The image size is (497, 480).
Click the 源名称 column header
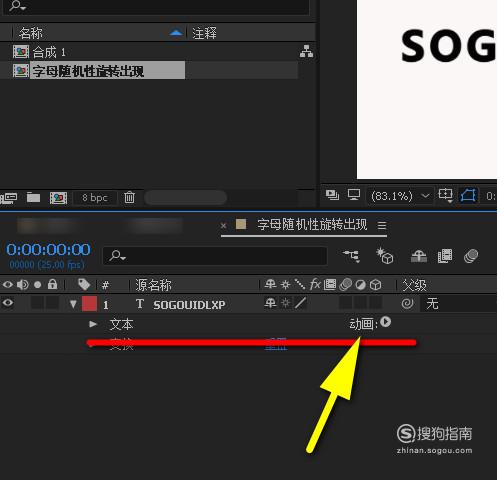[153, 285]
